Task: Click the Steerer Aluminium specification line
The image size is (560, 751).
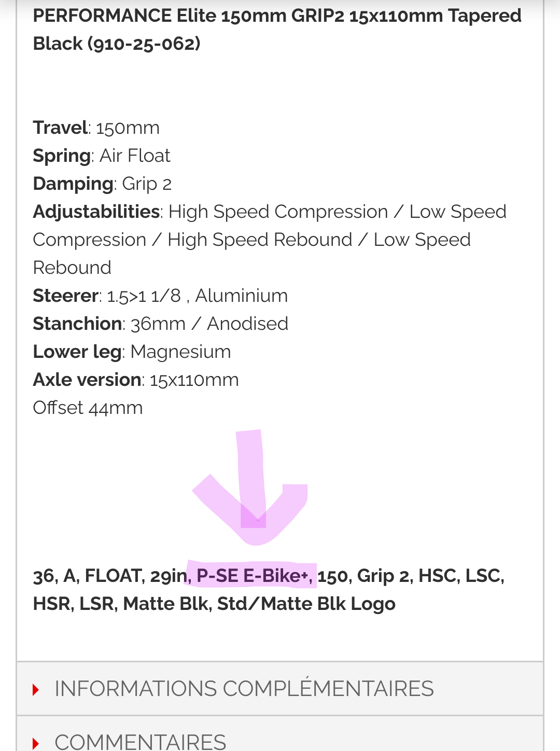Action: click(x=160, y=296)
